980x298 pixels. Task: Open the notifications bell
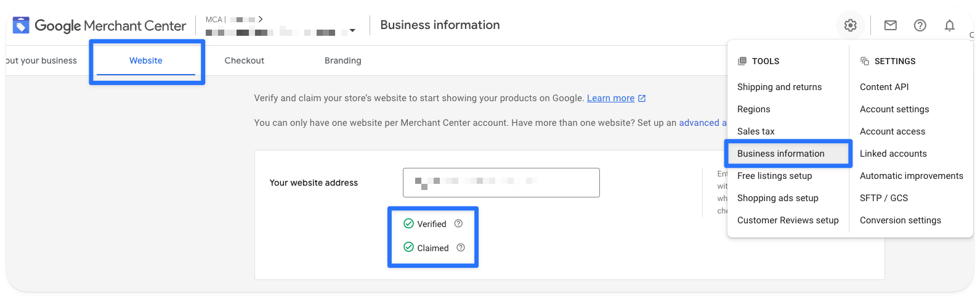click(x=949, y=25)
